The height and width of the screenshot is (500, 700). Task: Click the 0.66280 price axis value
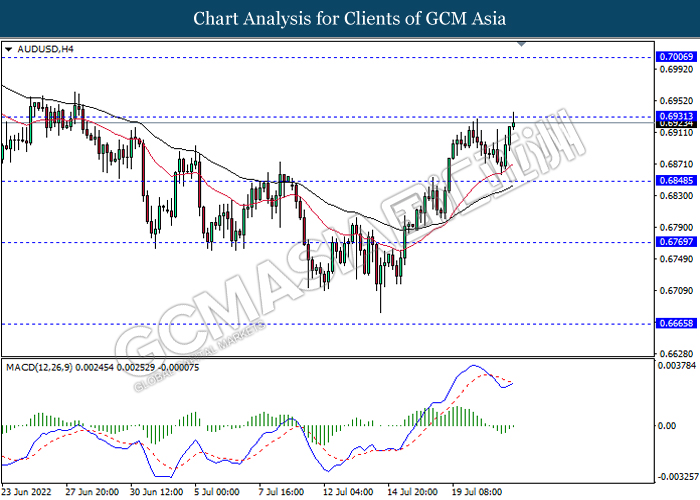(x=676, y=354)
